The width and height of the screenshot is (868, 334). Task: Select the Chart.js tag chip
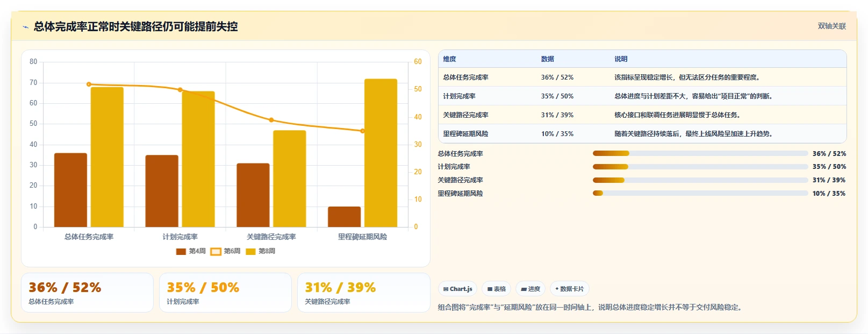point(457,289)
